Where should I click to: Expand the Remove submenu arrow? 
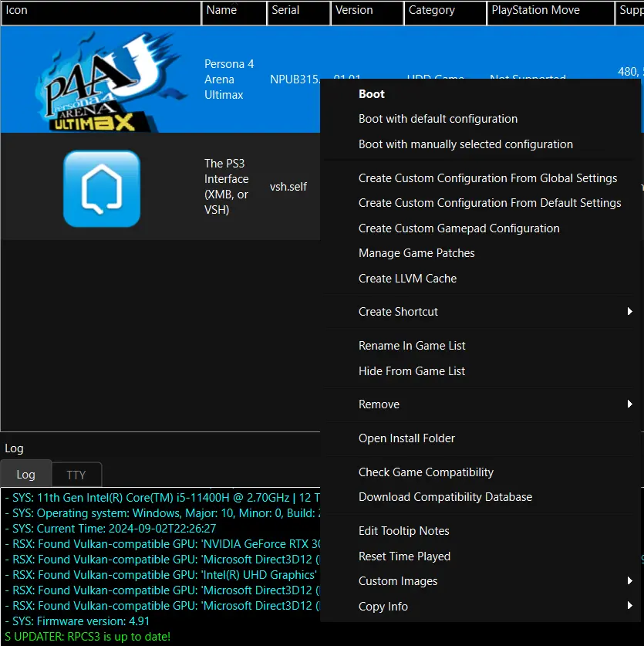point(629,404)
